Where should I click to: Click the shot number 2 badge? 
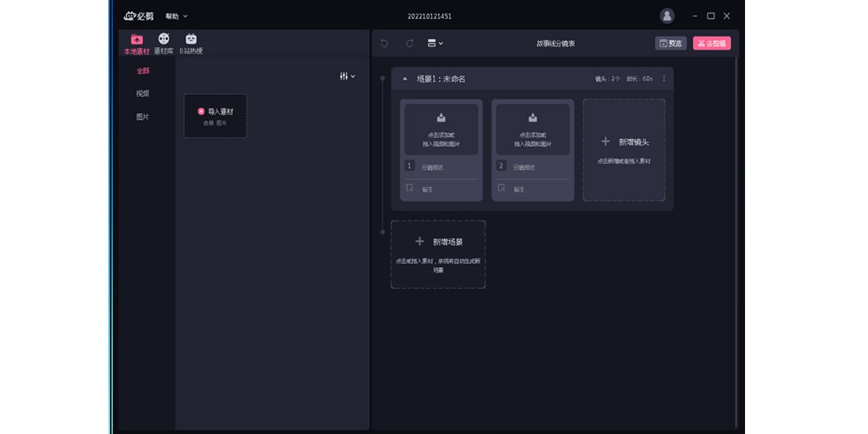click(x=501, y=166)
